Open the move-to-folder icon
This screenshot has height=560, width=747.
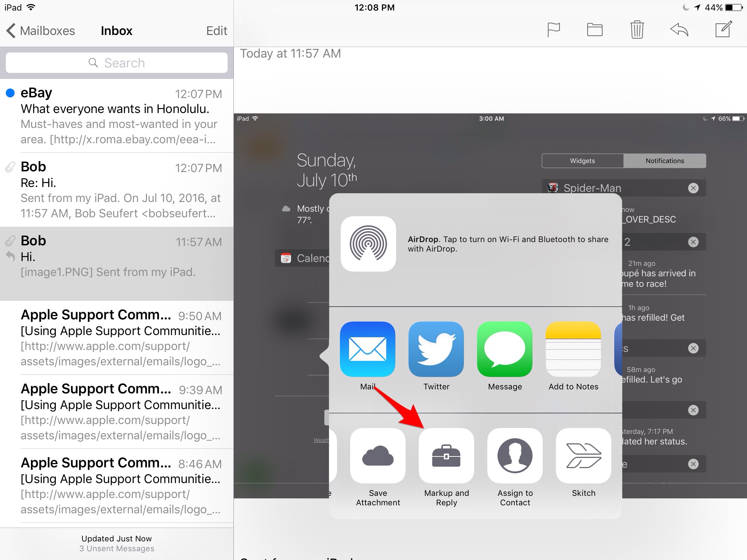(x=595, y=30)
